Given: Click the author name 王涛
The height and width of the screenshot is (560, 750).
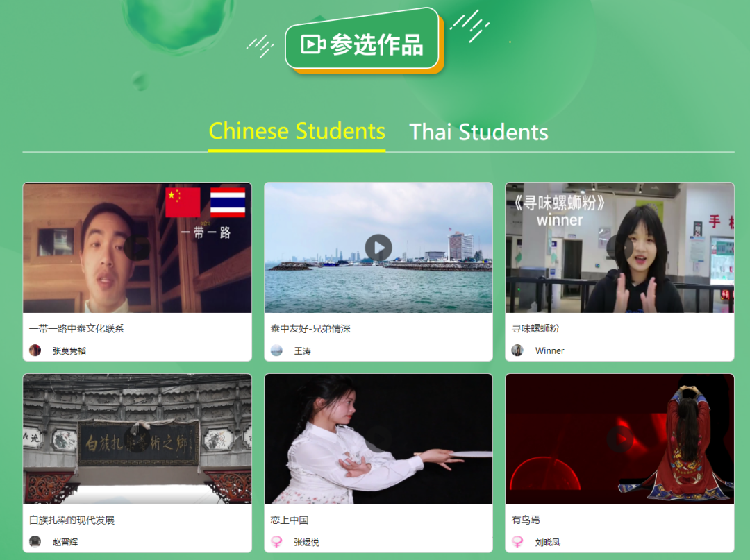Looking at the screenshot, I should [302, 350].
